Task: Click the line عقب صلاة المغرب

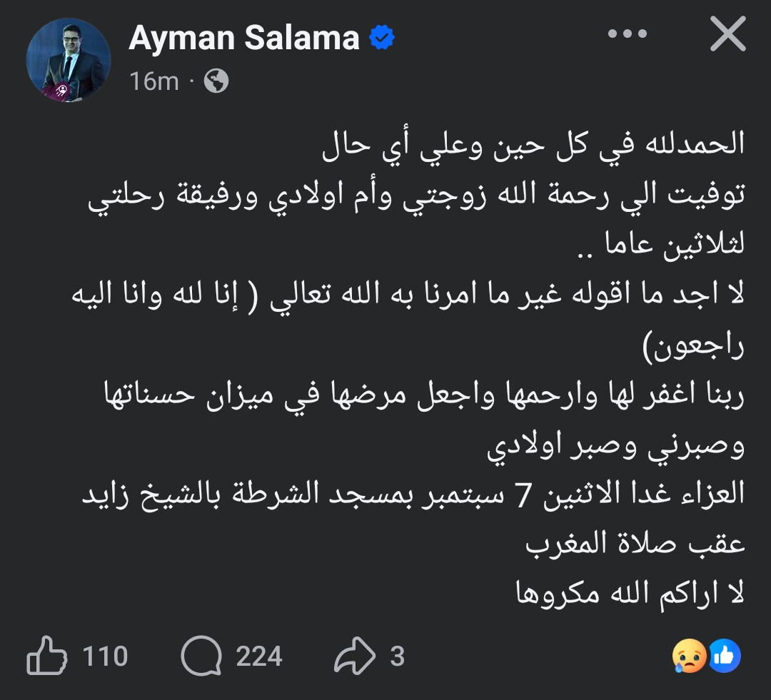Action: pyautogui.click(x=635, y=544)
